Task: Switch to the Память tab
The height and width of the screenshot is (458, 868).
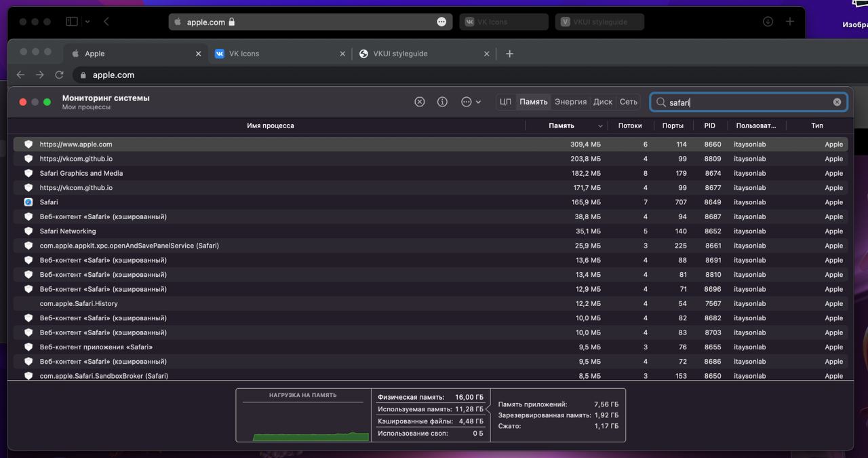Action: tap(534, 102)
